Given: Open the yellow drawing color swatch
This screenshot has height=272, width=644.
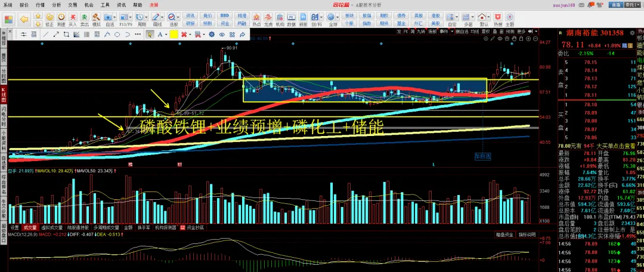Looking at the screenshot, I should (174, 35).
